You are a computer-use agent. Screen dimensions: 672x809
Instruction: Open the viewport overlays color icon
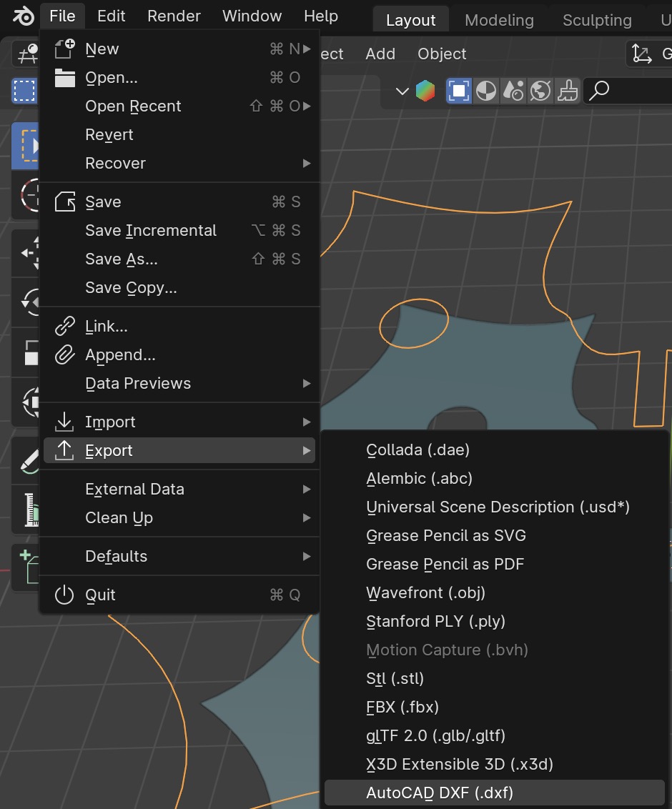pyautogui.click(x=425, y=91)
